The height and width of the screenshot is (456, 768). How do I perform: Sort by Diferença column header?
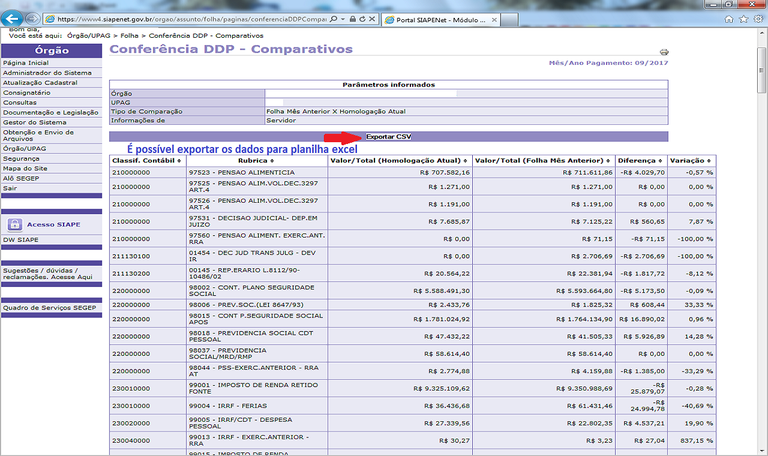pyautogui.click(x=637, y=159)
